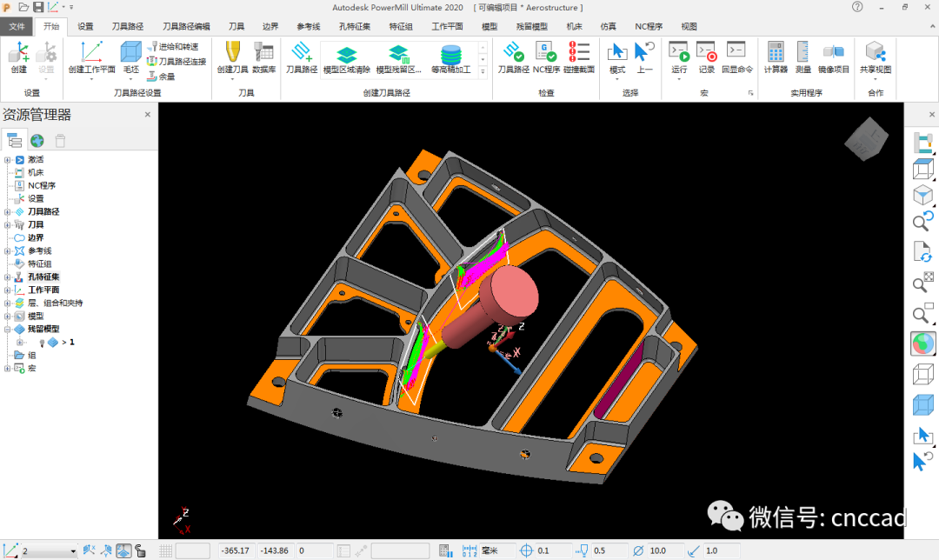
Task: Toggle shaded view with globe icon
Action: 922,344
